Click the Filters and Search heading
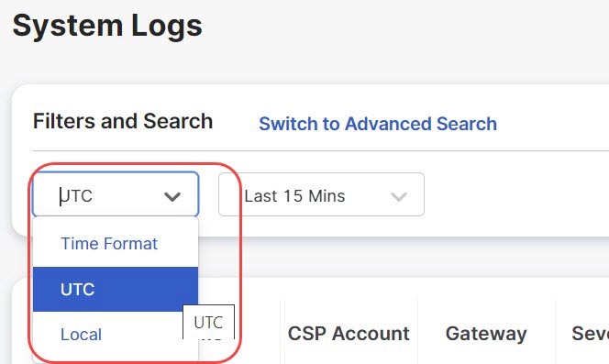This screenshot has width=609, height=364. [123, 121]
